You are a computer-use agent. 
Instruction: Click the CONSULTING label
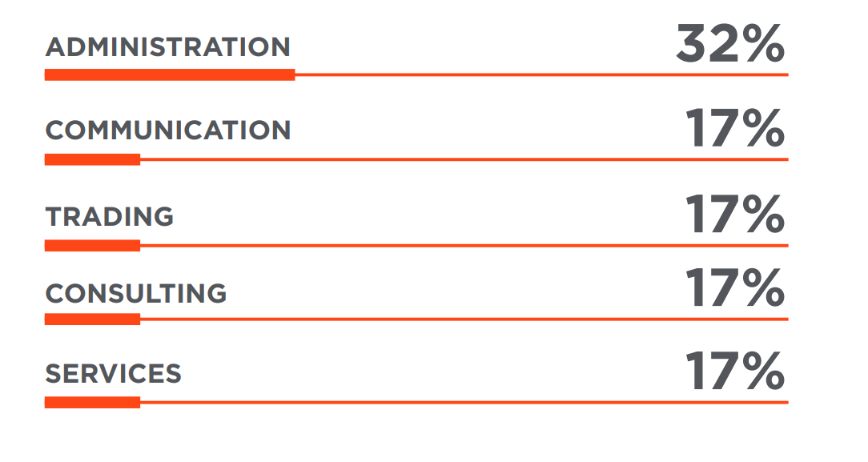click(x=136, y=293)
